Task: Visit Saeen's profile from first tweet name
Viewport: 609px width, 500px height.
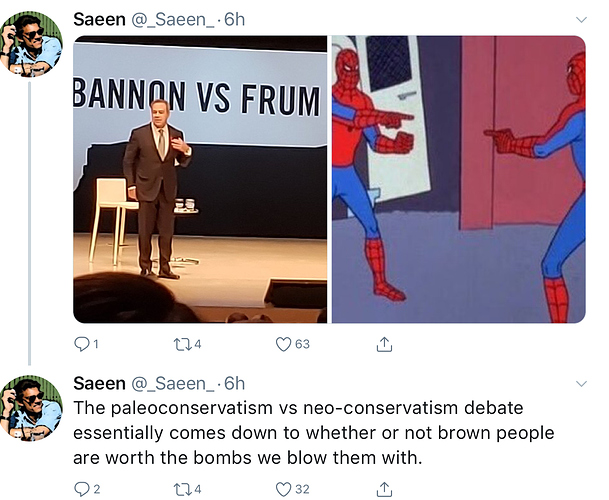Action: point(99,19)
